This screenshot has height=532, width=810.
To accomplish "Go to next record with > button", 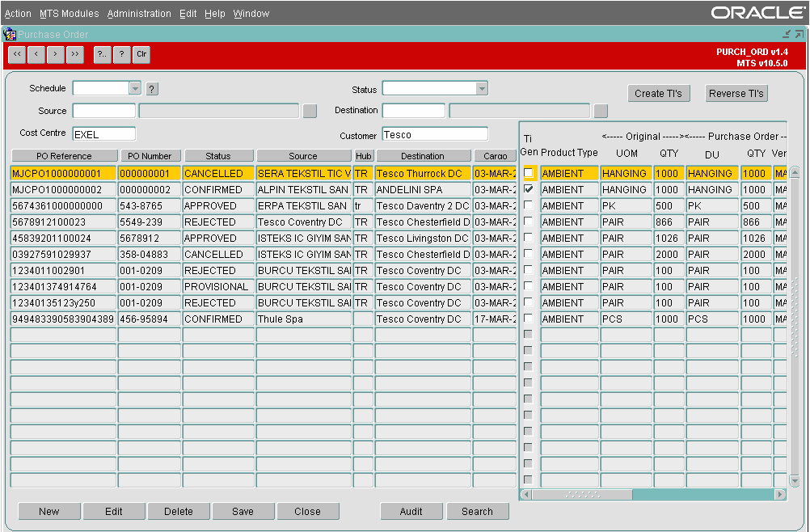I will click(x=55, y=54).
